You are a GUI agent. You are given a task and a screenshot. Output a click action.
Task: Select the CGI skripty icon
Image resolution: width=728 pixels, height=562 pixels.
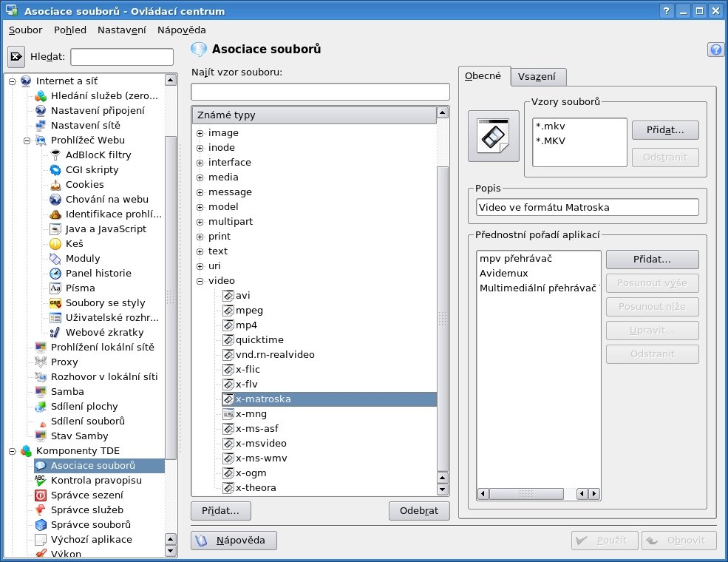tap(55, 169)
